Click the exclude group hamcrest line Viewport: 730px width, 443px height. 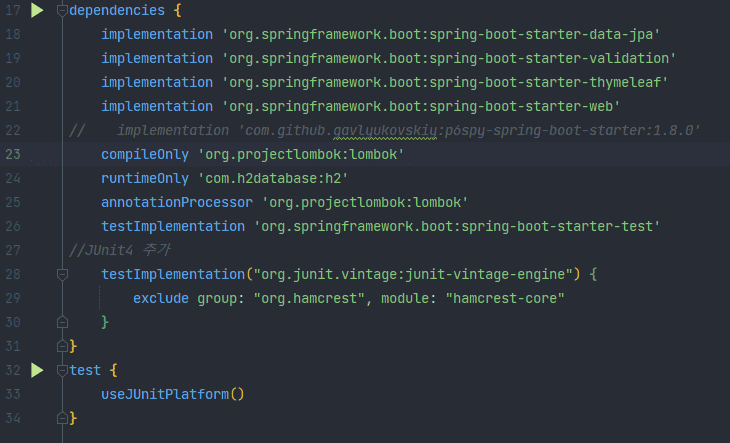(x=349, y=298)
